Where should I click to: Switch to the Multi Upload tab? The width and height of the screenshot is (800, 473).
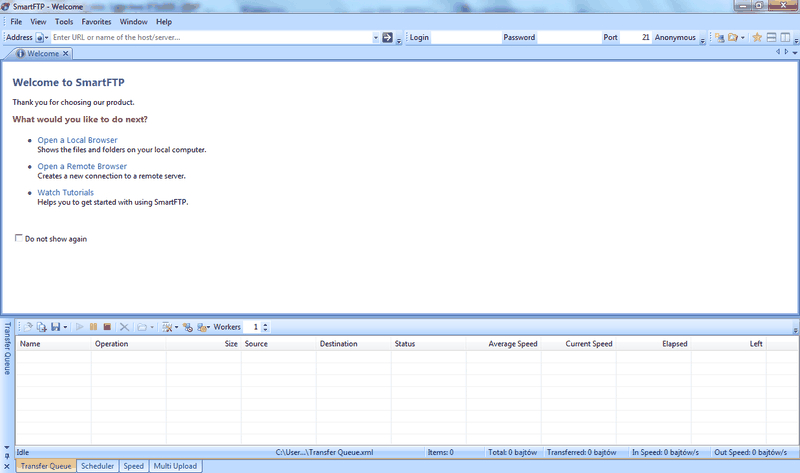tap(175, 466)
